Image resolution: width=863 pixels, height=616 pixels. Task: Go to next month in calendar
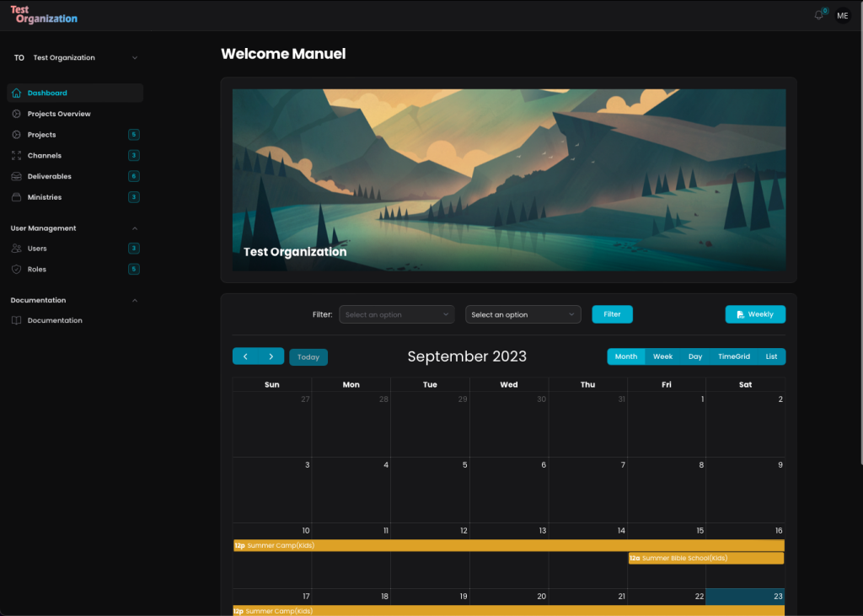pos(271,356)
